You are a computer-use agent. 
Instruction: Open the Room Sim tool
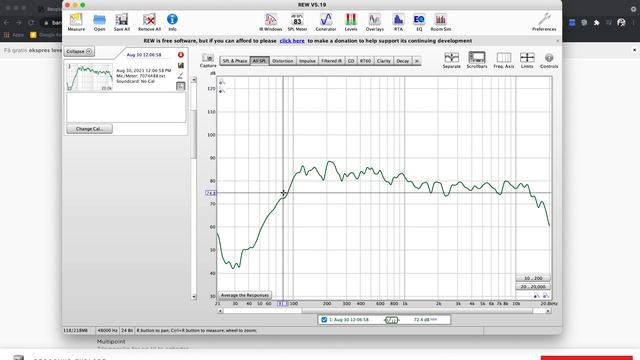point(441,22)
